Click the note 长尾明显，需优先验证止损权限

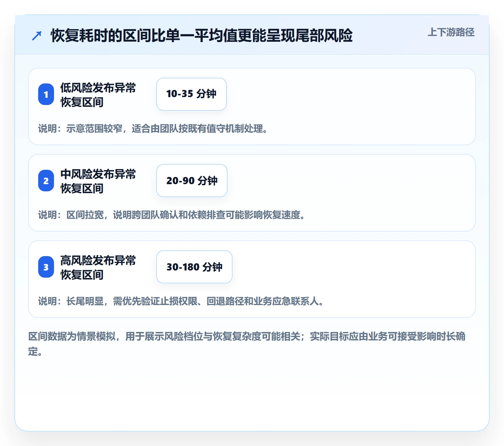pos(181,301)
